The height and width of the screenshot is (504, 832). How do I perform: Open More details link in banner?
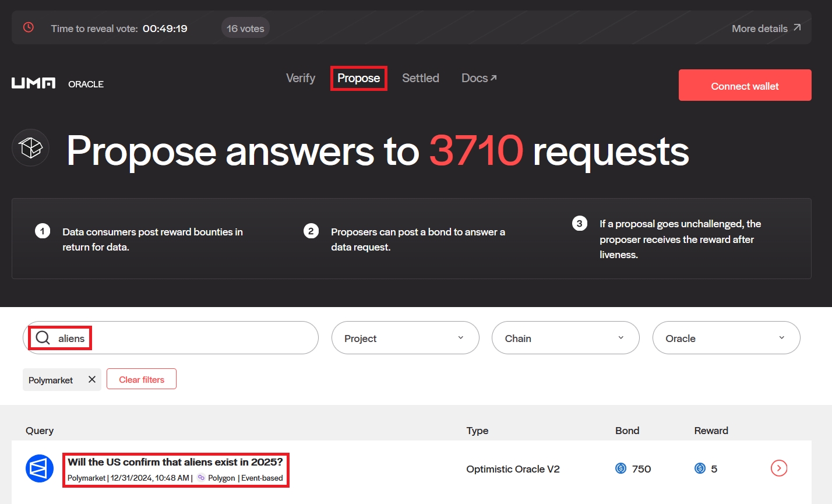[766, 28]
